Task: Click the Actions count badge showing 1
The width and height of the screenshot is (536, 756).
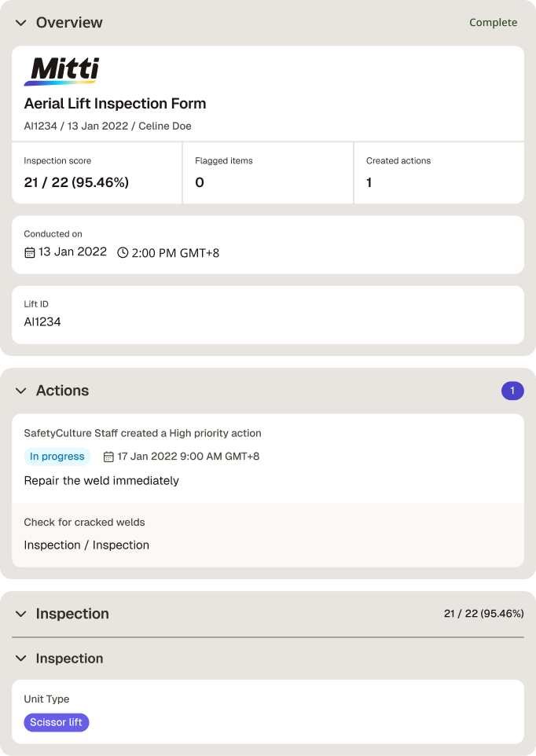Action: click(x=512, y=391)
